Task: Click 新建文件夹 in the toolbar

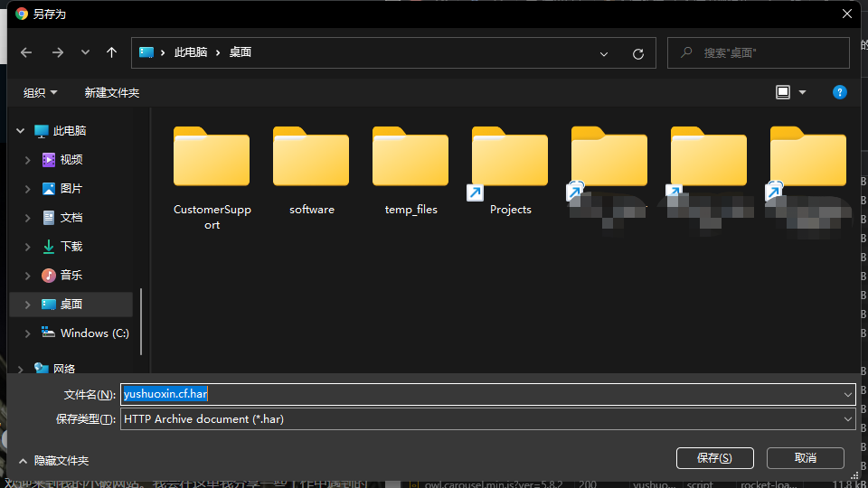Action: (x=111, y=92)
